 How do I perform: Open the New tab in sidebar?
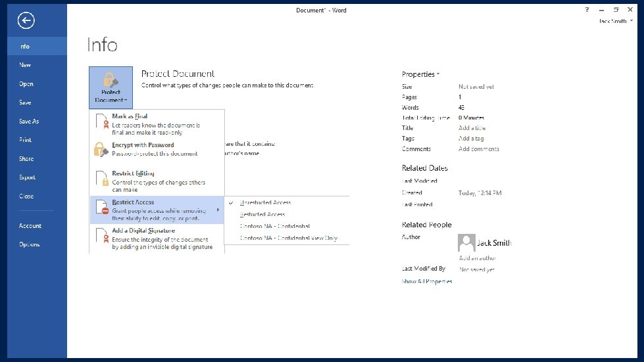[37, 65]
